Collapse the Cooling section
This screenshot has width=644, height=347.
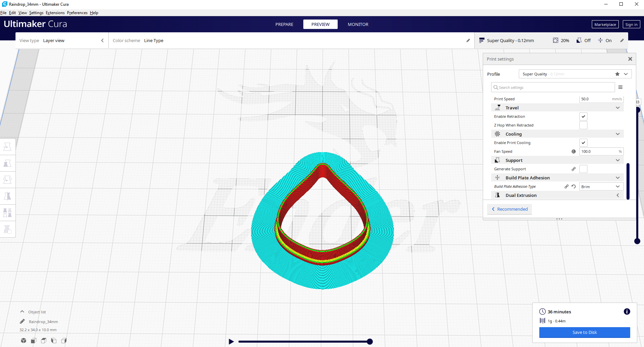coord(618,134)
